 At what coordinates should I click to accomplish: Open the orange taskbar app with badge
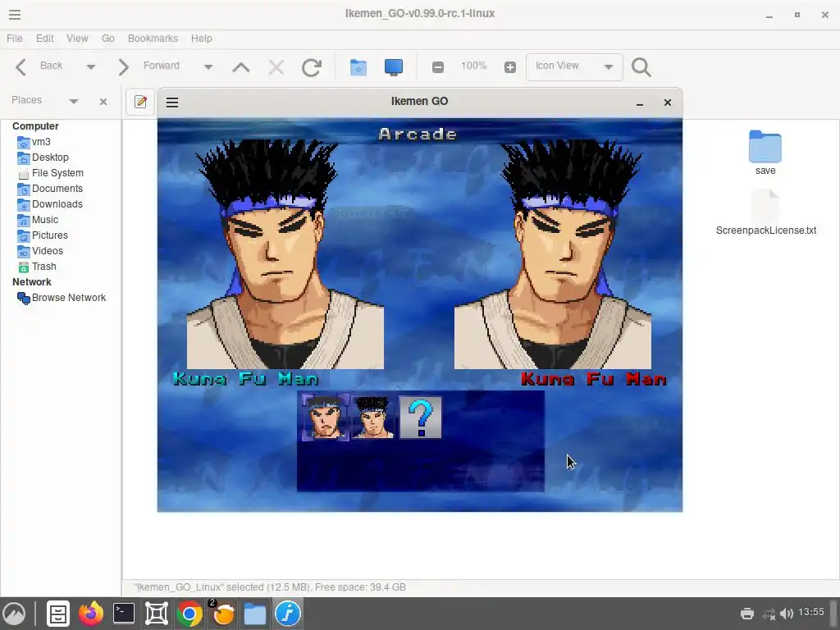(x=223, y=614)
